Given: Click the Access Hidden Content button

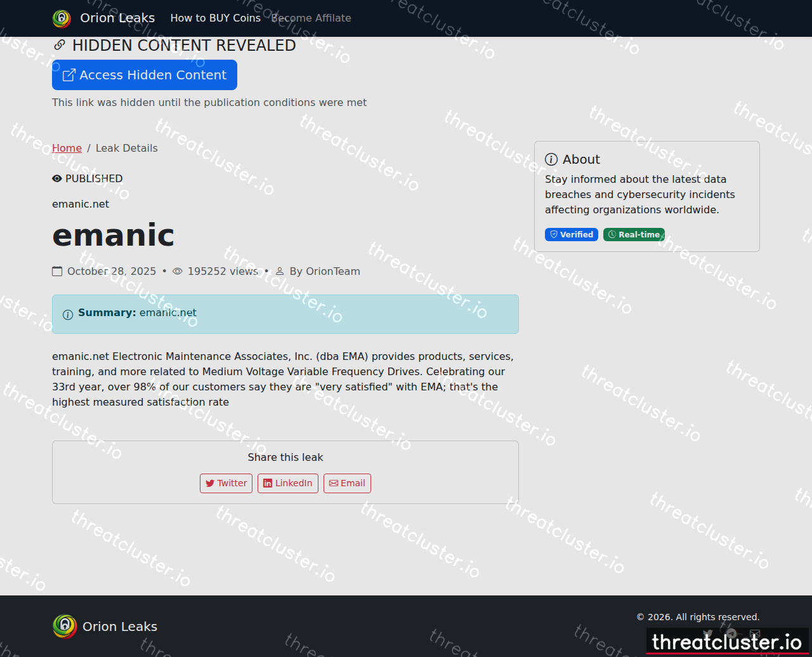Looking at the screenshot, I should pos(145,75).
